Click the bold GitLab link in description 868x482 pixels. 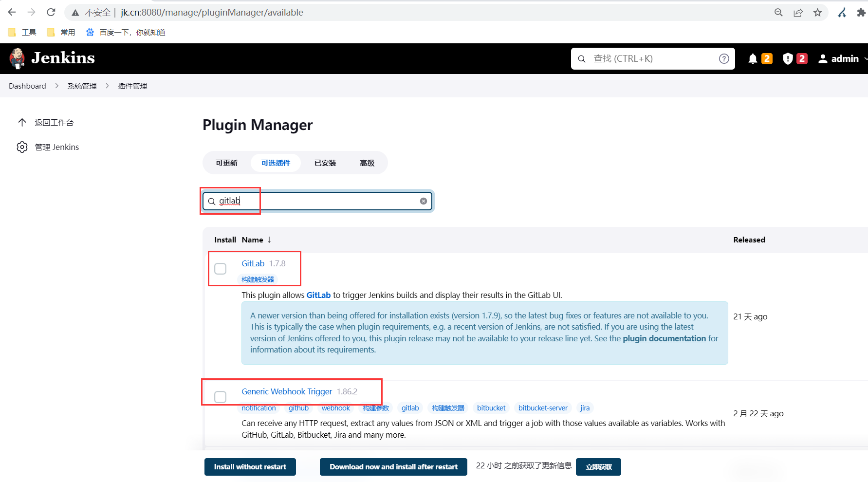pyautogui.click(x=318, y=295)
